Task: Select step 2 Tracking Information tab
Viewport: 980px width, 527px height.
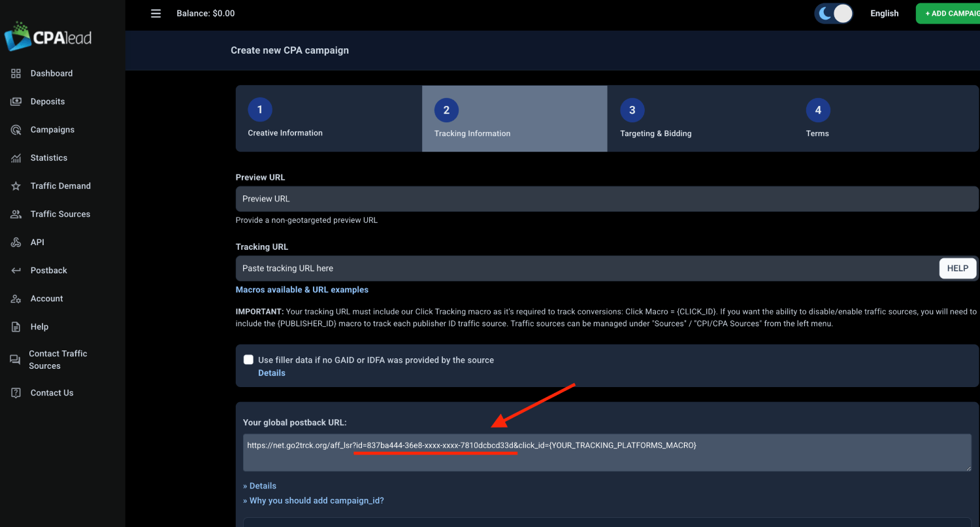Action: 515,118
